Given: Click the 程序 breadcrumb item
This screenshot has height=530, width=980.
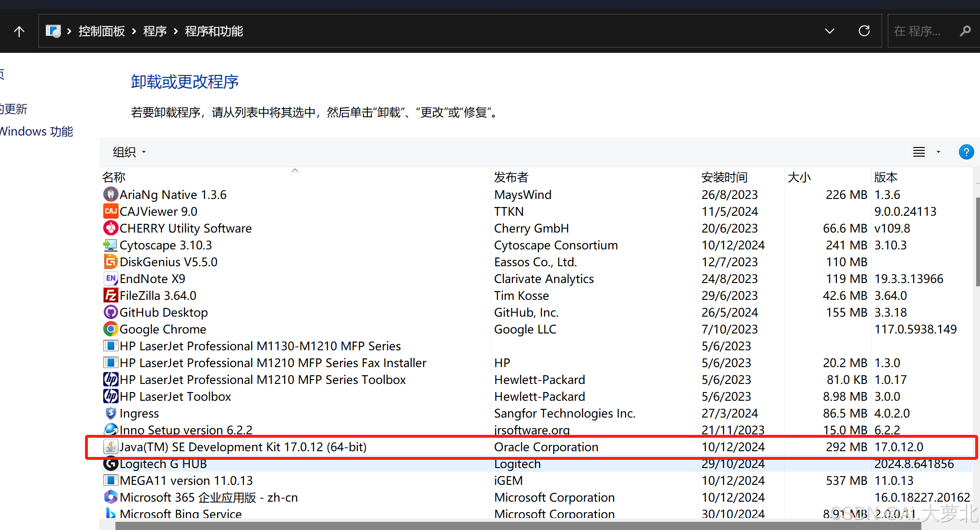Looking at the screenshot, I should (155, 32).
